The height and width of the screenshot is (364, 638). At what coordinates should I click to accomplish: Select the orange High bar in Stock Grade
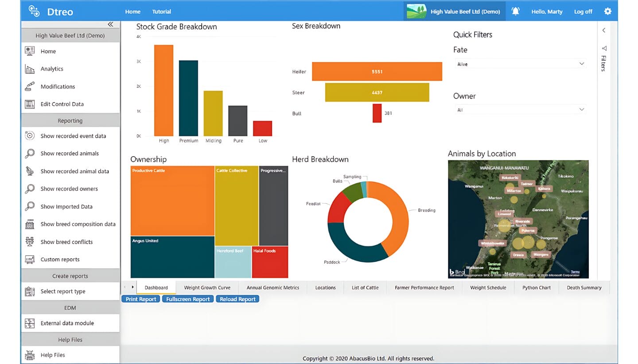164,90
